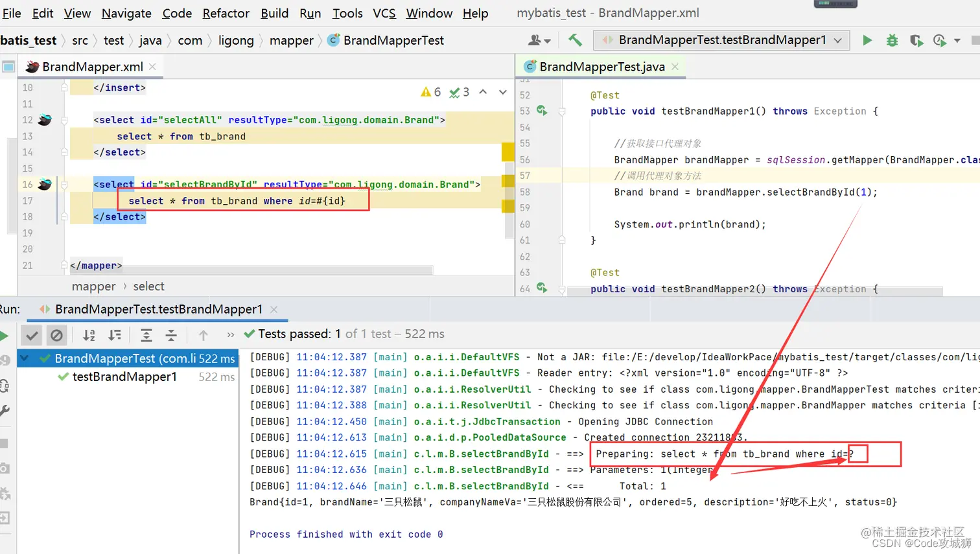Click the mapper breadcrumb in navigation bar
The image size is (980, 554).
point(292,40)
